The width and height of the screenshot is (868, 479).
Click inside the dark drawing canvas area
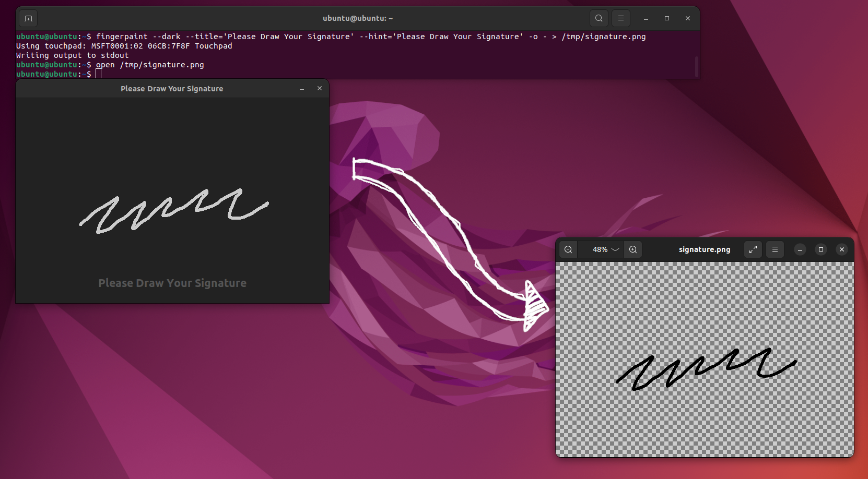[x=172, y=157]
